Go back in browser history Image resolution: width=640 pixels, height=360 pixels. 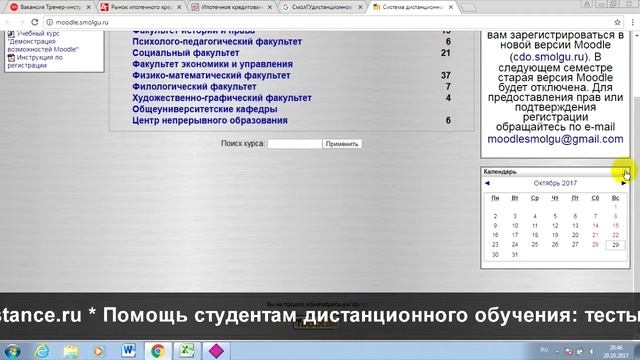(x=9, y=22)
